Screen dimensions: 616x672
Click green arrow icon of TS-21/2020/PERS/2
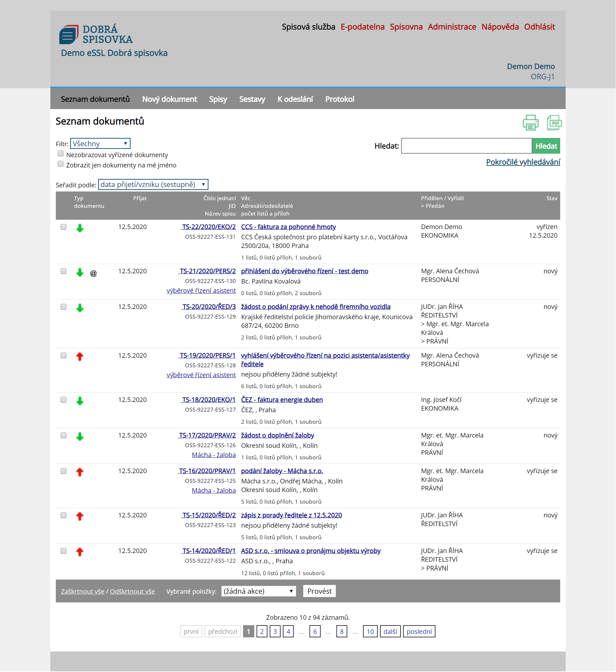click(80, 272)
